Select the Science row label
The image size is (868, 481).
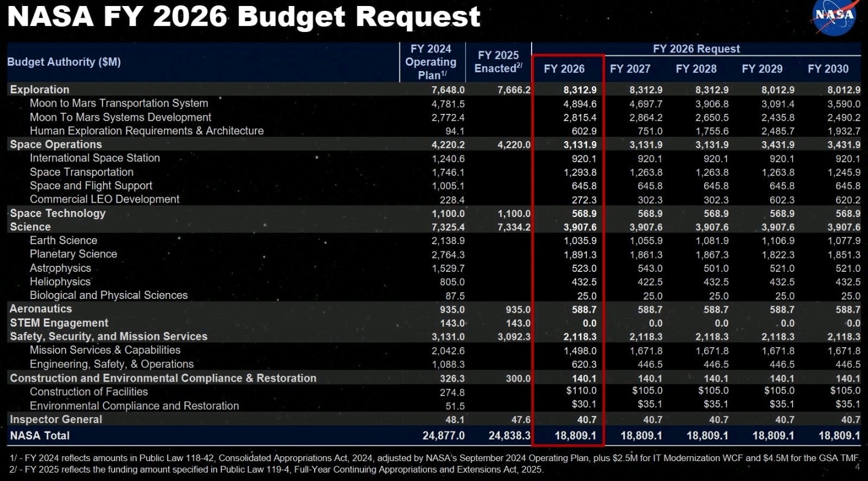click(x=30, y=227)
